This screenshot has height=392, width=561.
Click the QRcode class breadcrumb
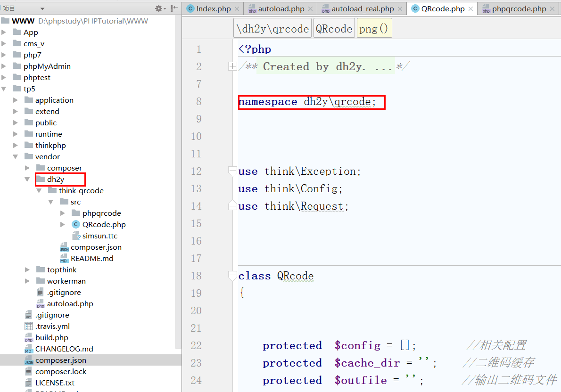point(334,28)
